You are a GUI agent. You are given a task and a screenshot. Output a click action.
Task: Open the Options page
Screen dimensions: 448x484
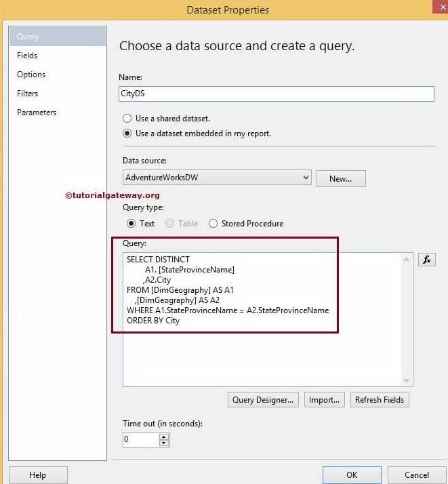click(x=31, y=75)
